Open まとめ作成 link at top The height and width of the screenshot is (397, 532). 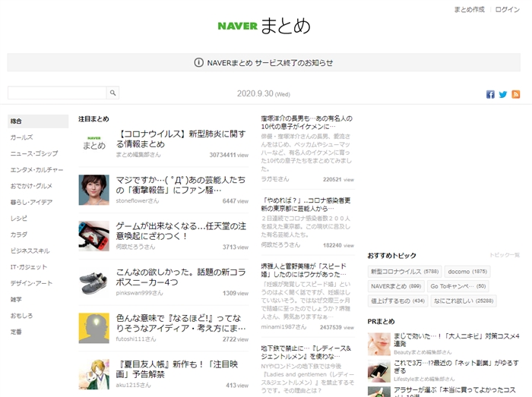pos(469,9)
